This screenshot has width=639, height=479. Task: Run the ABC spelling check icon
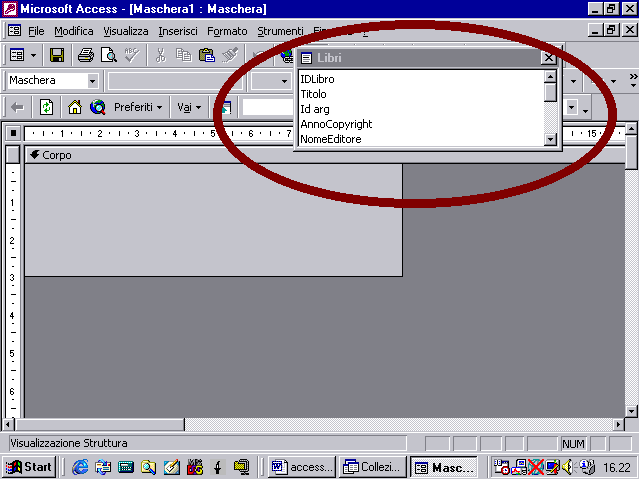[132, 55]
